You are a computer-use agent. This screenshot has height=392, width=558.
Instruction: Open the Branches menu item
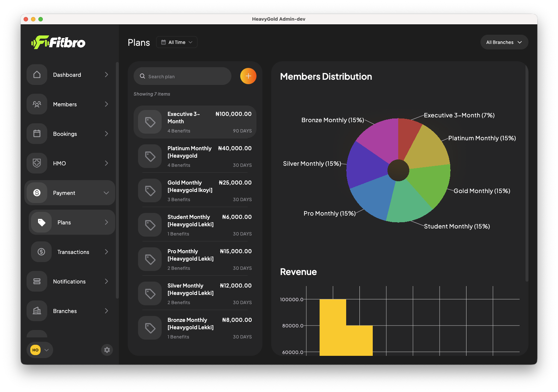pos(70,311)
